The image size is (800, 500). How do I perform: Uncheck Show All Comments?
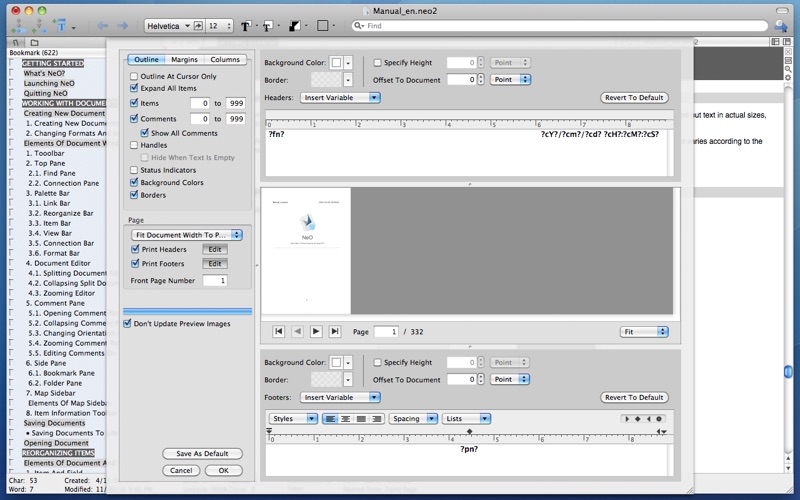point(144,133)
